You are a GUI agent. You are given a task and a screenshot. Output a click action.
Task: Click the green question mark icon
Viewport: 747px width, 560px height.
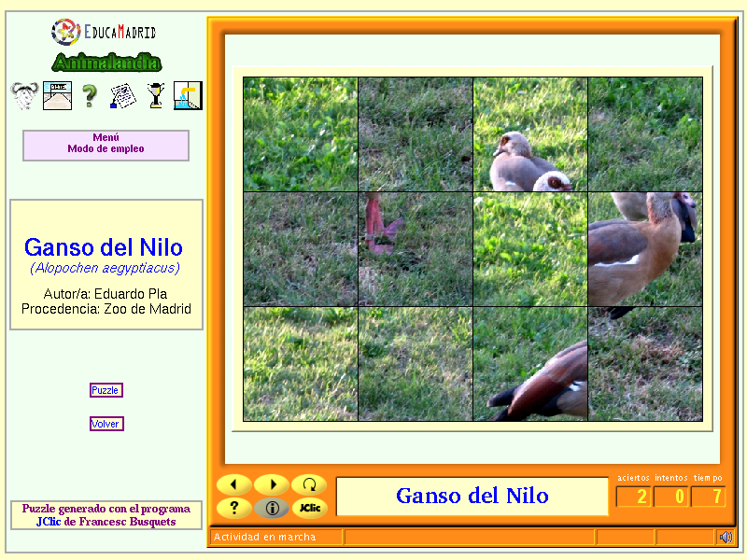coord(90,96)
